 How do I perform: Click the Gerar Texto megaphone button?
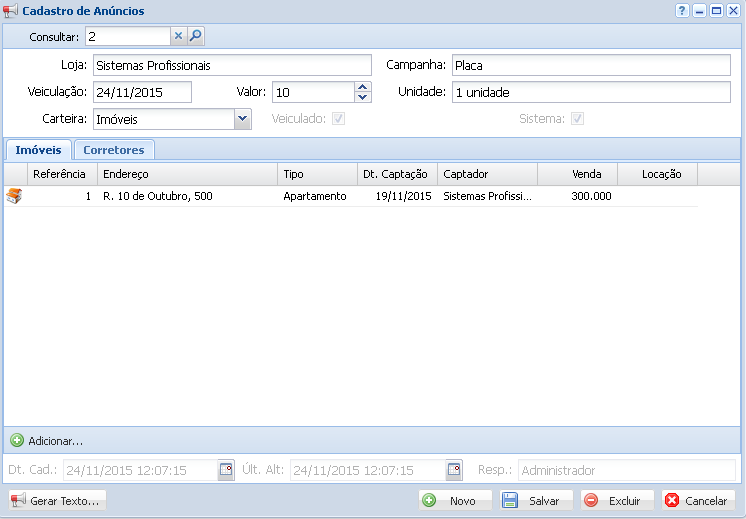coord(56,500)
